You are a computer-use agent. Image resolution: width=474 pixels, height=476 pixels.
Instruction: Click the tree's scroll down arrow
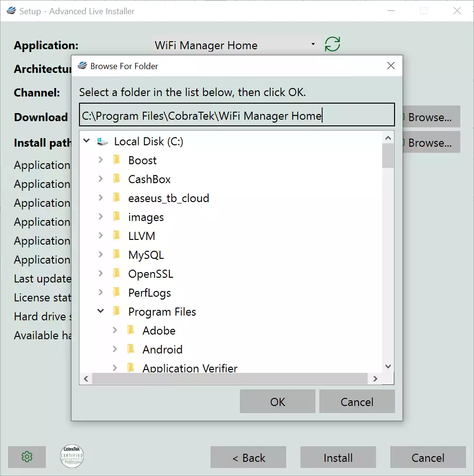pos(388,366)
